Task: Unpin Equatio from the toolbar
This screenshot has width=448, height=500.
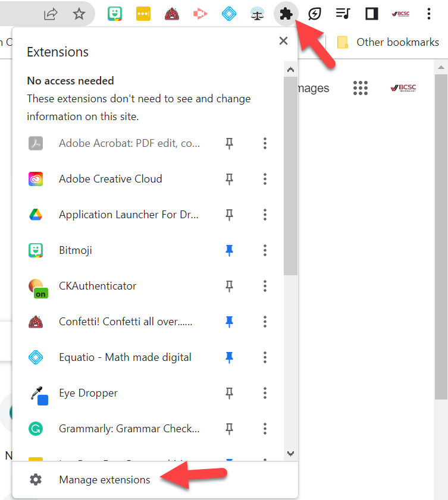Action: point(229,357)
